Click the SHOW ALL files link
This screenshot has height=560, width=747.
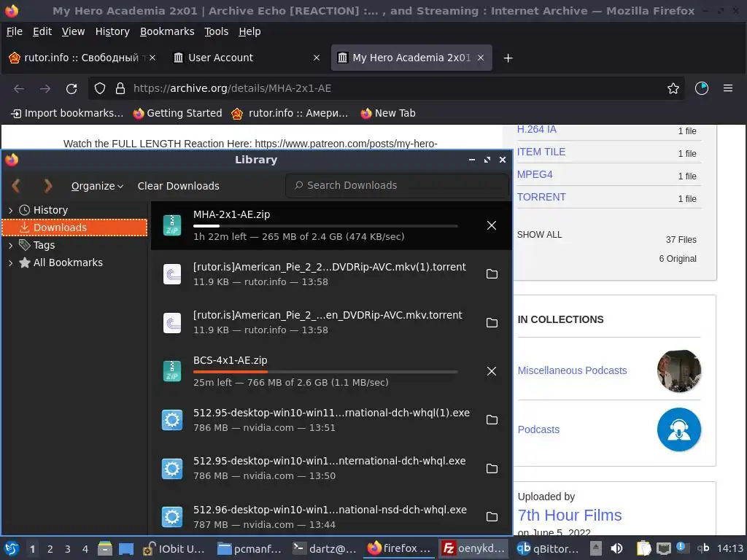click(539, 235)
